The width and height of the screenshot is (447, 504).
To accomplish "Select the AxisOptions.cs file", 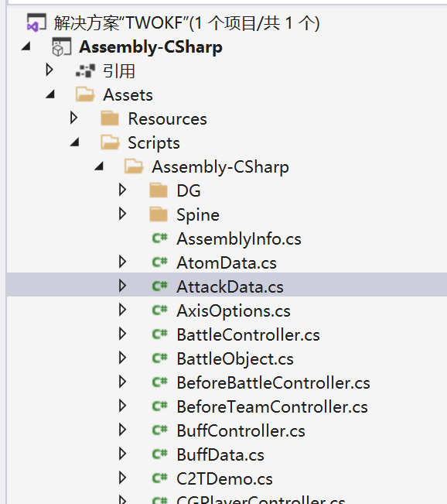I will (x=234, y=310).
